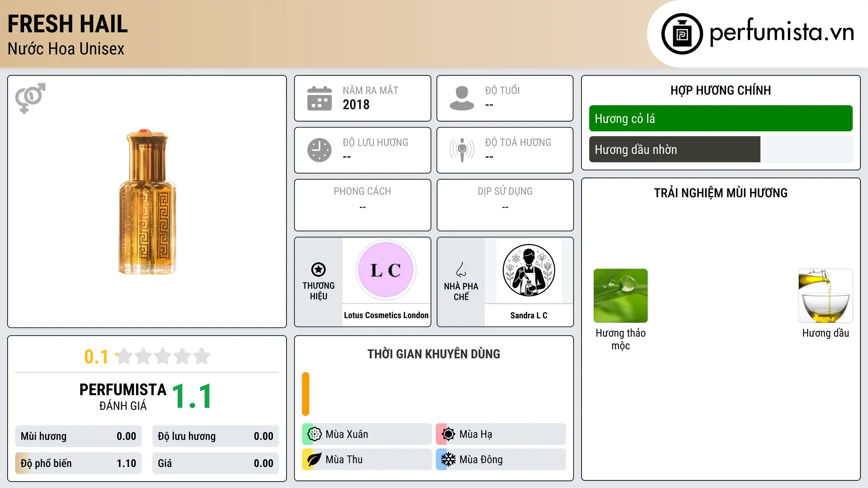Click the person icon beside Độ tuổi
Screen dimensions: 868x488
point(462,98)
